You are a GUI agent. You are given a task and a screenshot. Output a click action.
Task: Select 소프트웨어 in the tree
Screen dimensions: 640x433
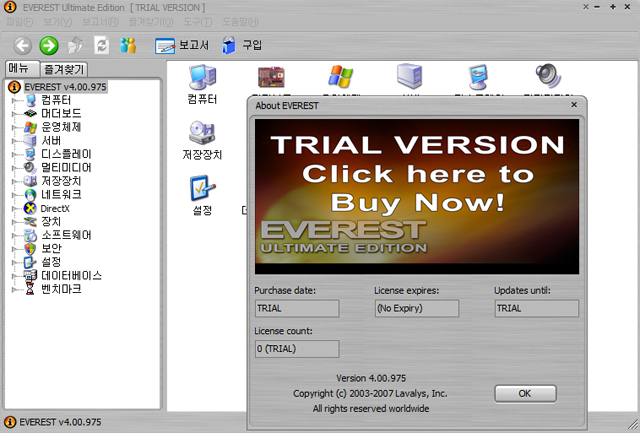click(x=66, y=235)
